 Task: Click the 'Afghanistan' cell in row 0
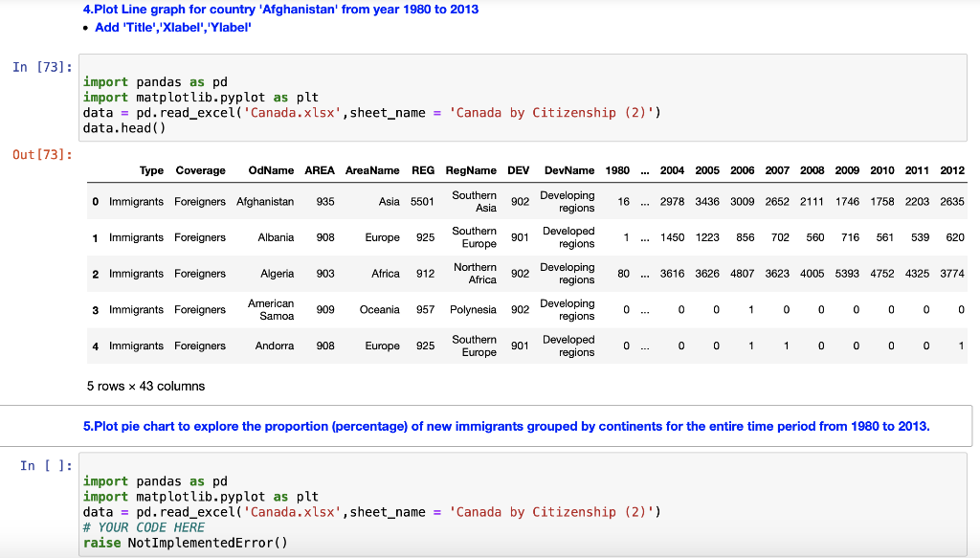[x=265, y=202]
